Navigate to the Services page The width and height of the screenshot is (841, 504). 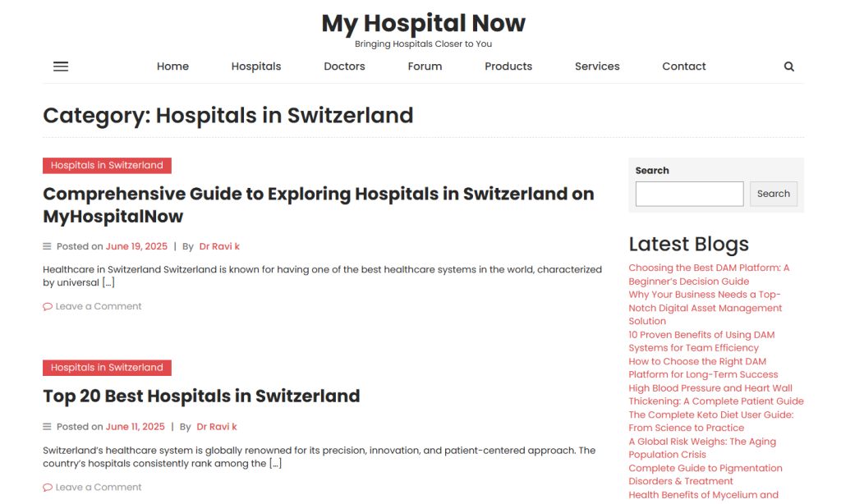click(597, 66)
